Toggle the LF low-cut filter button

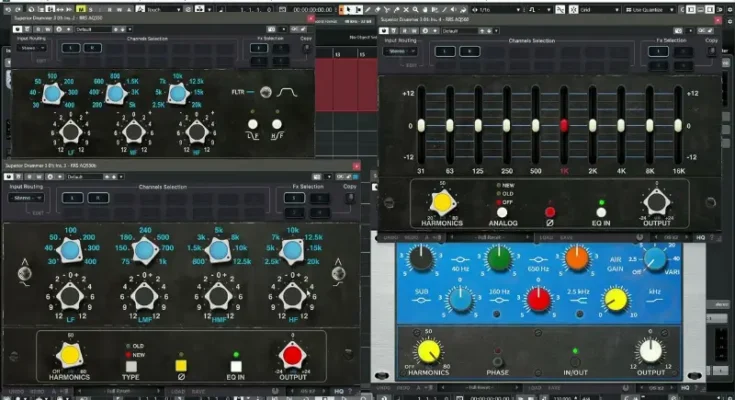pyautogui.click(x=252, y=125)
